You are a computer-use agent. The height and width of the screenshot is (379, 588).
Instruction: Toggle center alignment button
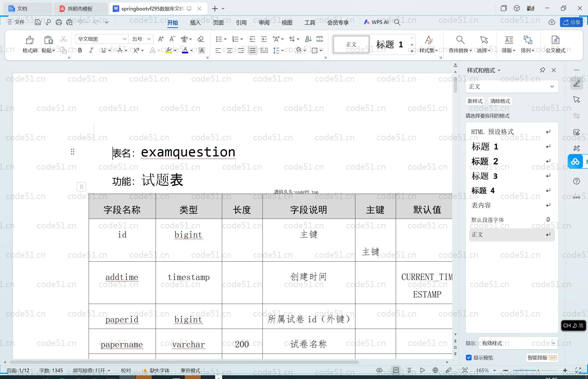click(229, 50)
